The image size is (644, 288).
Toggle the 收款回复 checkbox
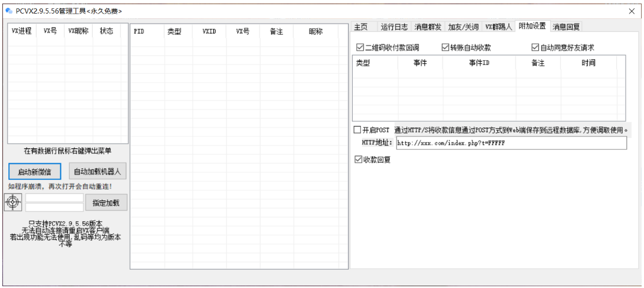[358, 159]
